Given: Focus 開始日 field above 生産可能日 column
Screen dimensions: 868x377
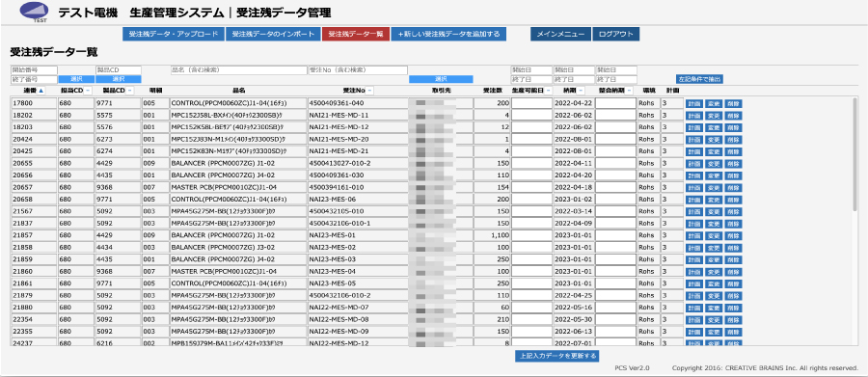Looking at the screenshot, I should click(x=531, y=70).
